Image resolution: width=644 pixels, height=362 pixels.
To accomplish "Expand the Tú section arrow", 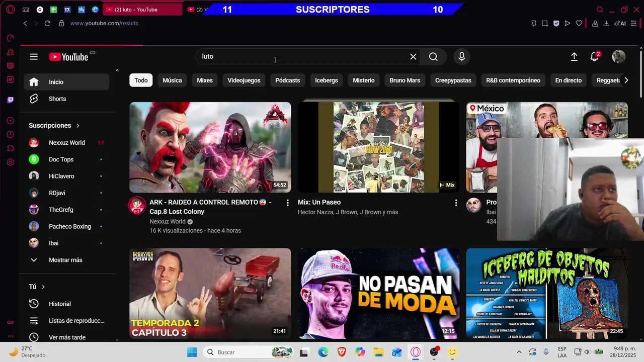I will click(43, 287).
